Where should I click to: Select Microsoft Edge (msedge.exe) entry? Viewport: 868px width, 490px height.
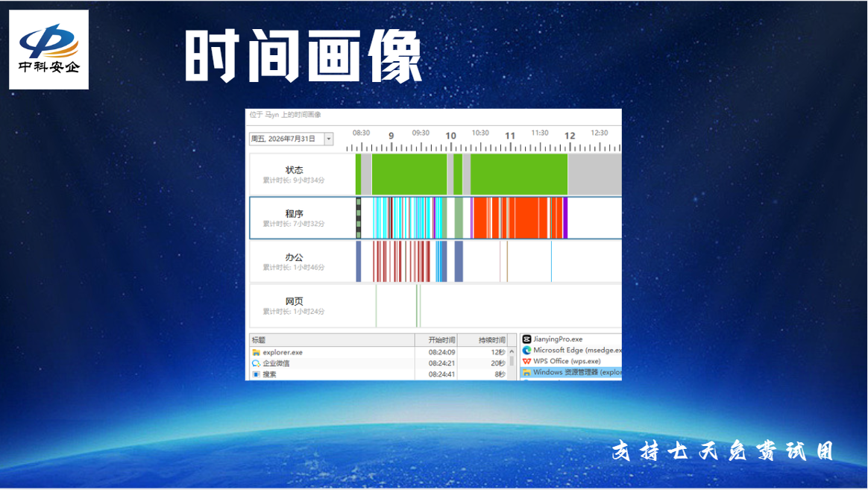click(x=577, y=350)
